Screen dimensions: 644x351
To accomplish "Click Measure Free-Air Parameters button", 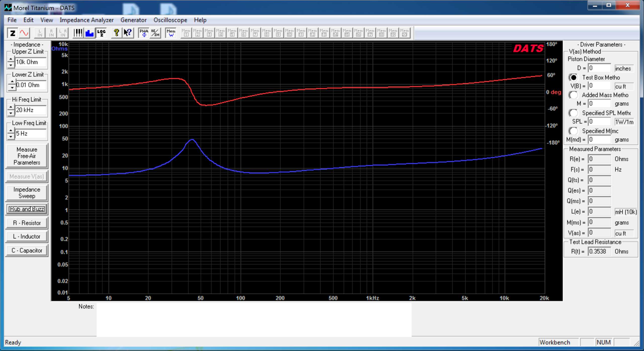I will point(27,156).
